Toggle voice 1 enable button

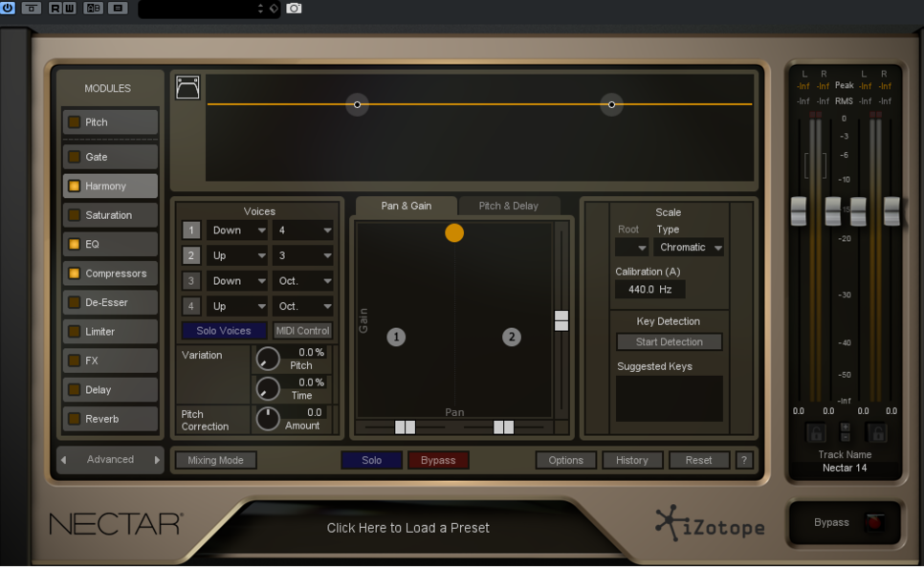click(191, 230)
